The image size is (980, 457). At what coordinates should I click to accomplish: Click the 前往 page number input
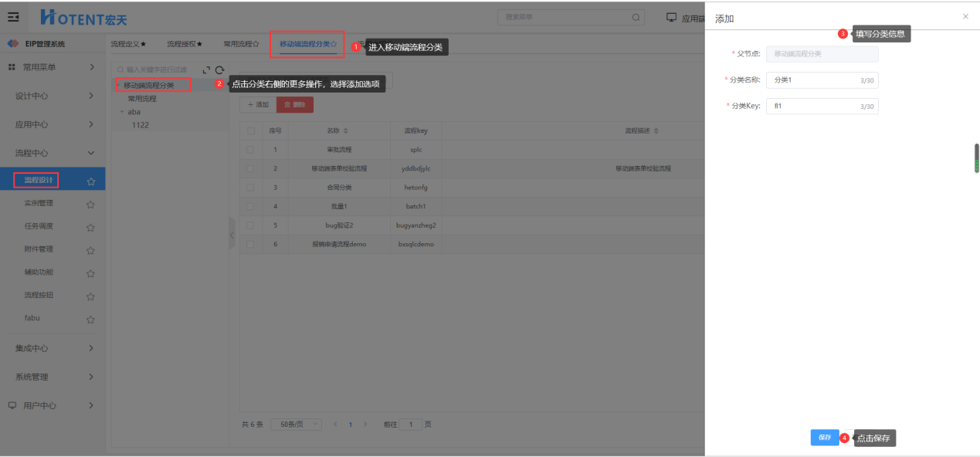(x=411, y=425)
